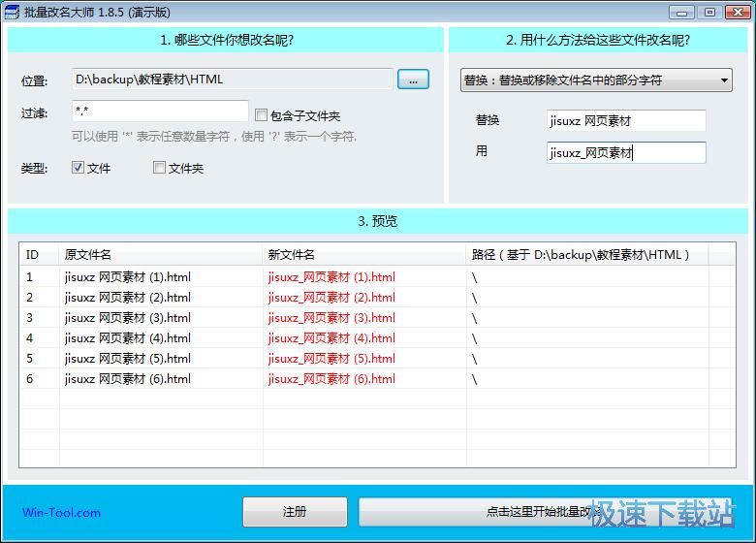Minimize the 批量改名大师 window

pos(681,12)
